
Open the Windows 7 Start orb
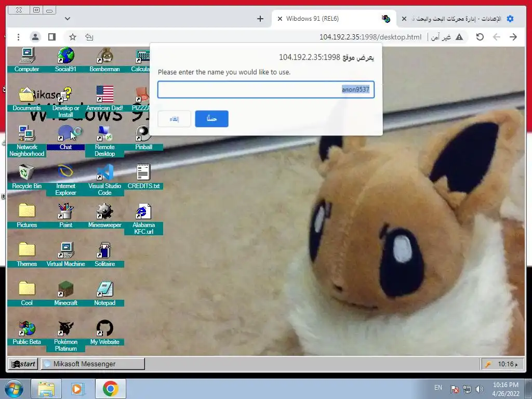point(14,389)
